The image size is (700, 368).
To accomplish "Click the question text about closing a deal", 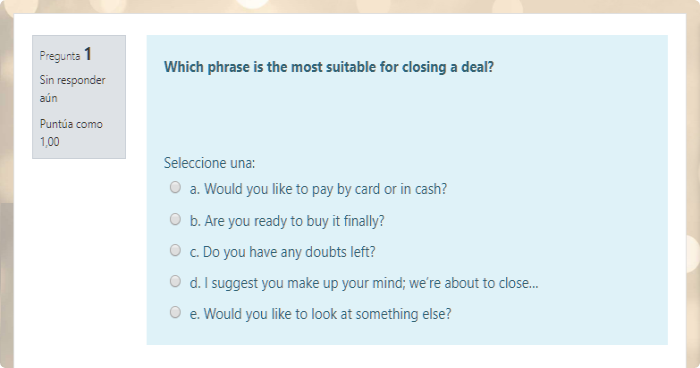I will pos(329,67).
